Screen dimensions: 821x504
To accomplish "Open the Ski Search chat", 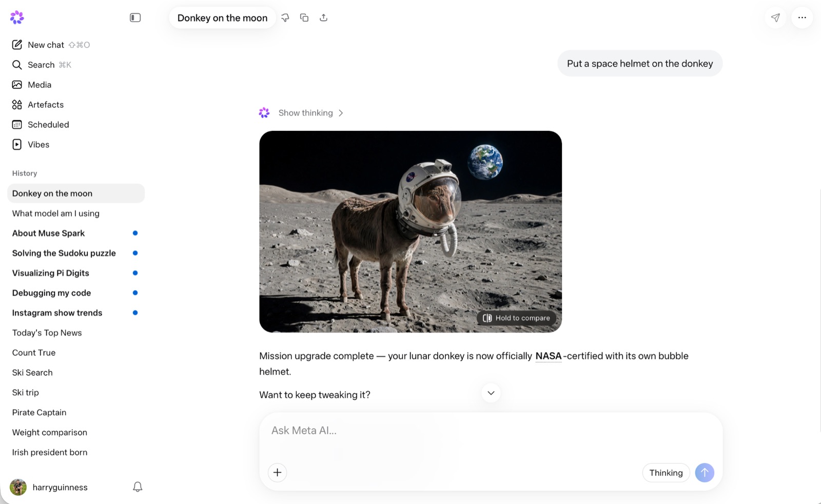I will (76, 373).
